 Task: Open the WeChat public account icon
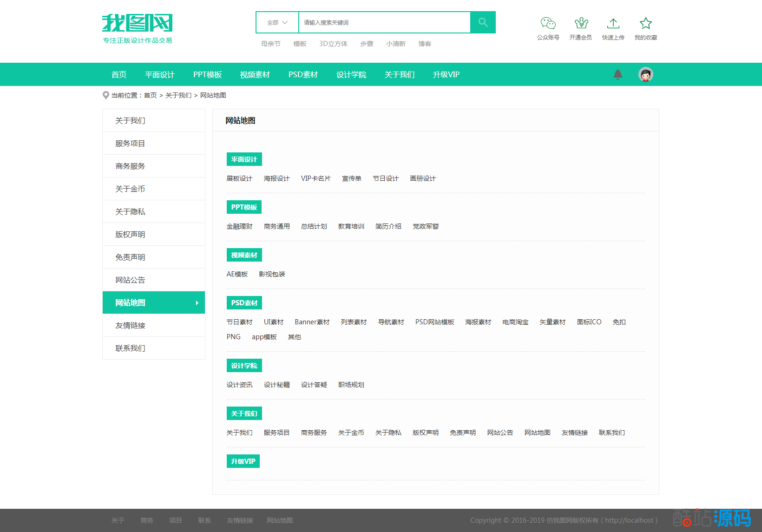pyautogui.click(x=548, y=23)
